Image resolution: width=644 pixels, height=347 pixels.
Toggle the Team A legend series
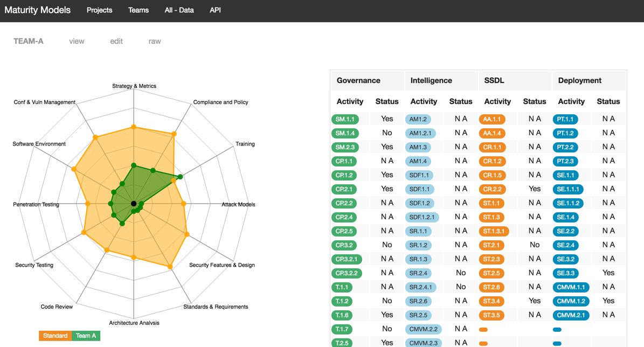[x=86, y=336]
